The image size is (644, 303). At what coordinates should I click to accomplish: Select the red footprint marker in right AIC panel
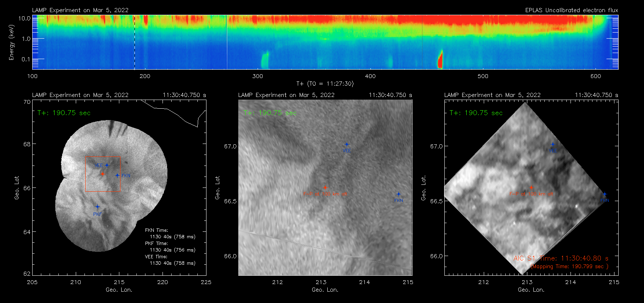[531, 187]
